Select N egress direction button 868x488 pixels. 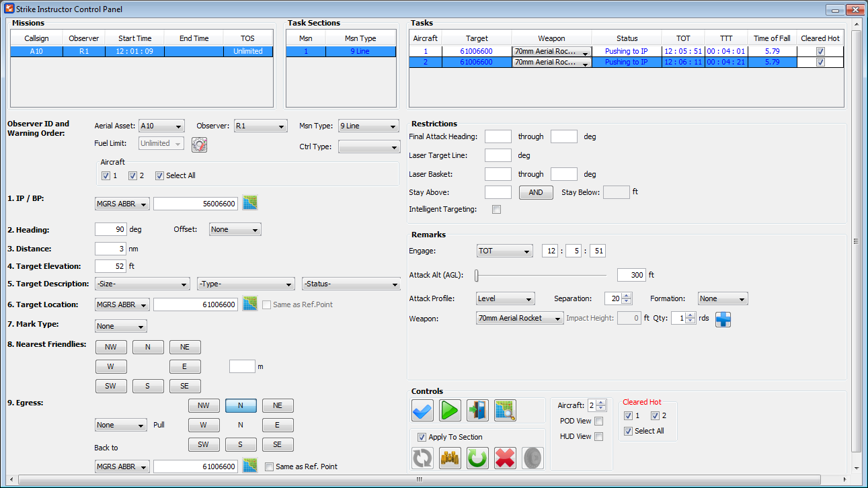[241, 406]
